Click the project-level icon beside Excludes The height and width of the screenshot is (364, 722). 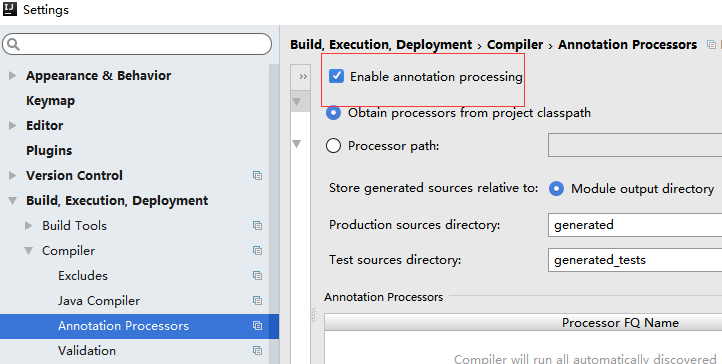click(x=257, y=276)
